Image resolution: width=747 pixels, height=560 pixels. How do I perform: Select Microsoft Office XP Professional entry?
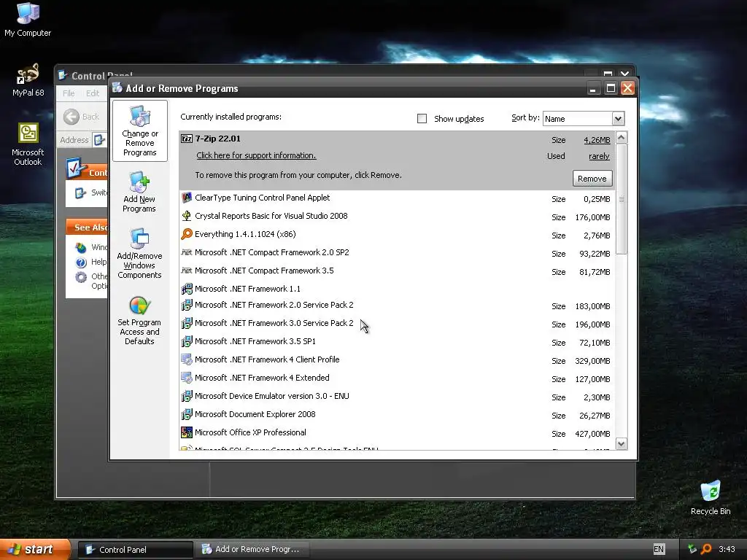click(x=396, y=433)
